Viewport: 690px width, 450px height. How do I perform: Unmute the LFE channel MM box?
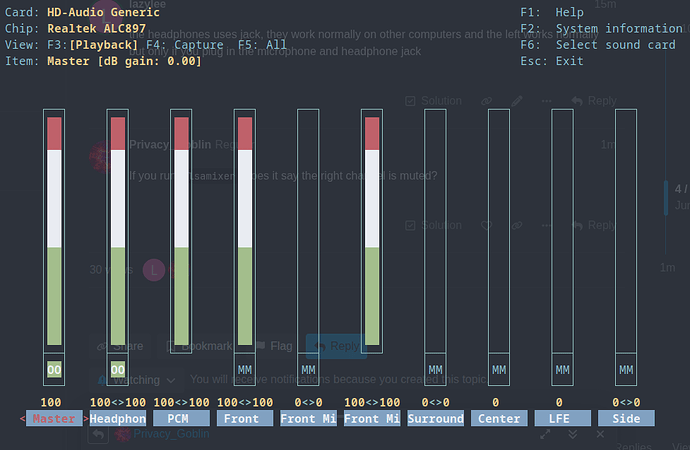pyautogui.click(x=562, y=370)
